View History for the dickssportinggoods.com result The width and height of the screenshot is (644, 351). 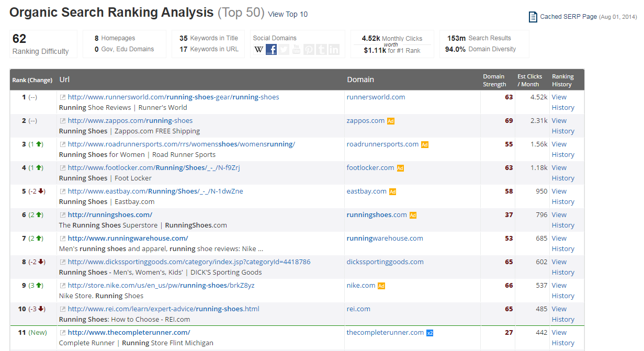562,267
